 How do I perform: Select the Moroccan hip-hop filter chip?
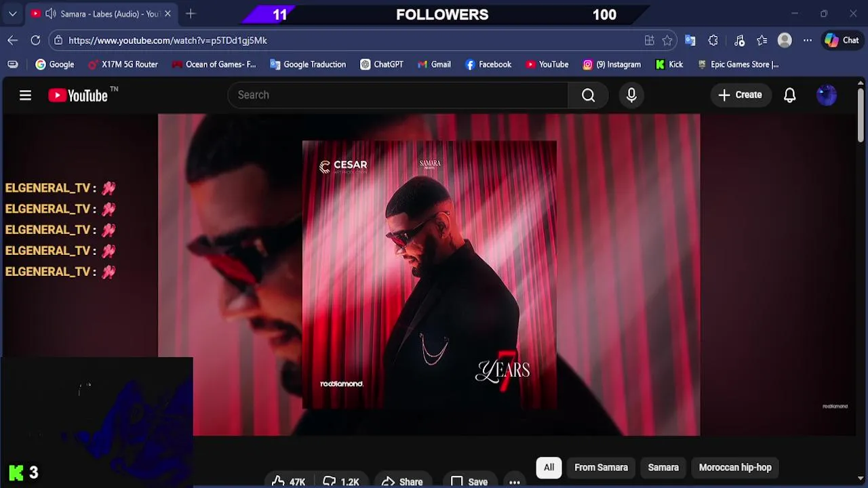(x=735, y=468)
